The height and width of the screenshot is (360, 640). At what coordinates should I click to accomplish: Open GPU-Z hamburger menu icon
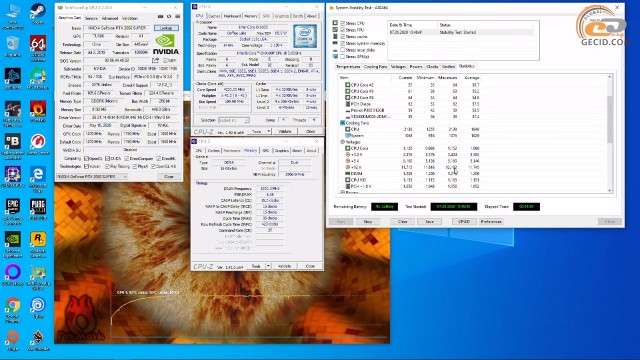click(x=178, y=17)
